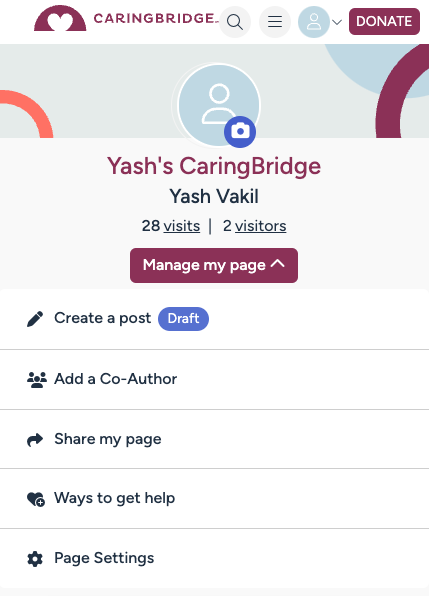Click the Donate button
The height and width of the screenshot is (596, 429).
click(x=384, y=21)
